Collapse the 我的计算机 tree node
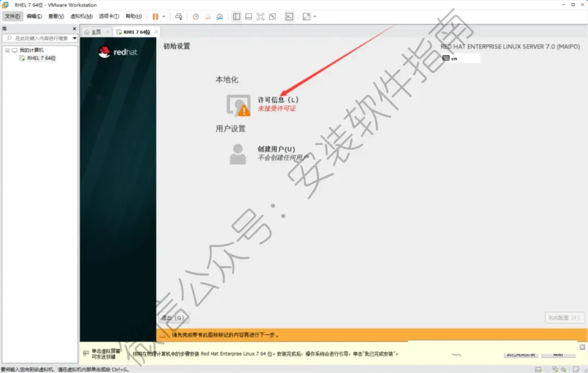This screenshot has height=373, width=588. [7, 50]
